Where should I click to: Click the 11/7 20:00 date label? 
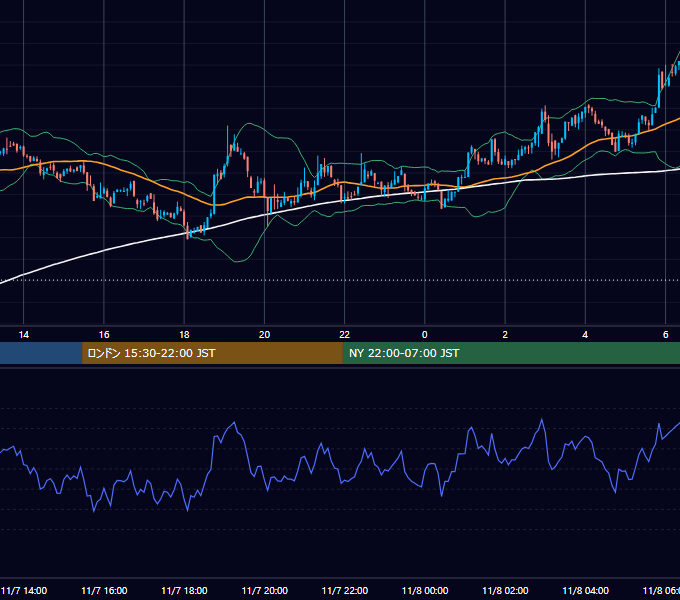tap(265, 590)
